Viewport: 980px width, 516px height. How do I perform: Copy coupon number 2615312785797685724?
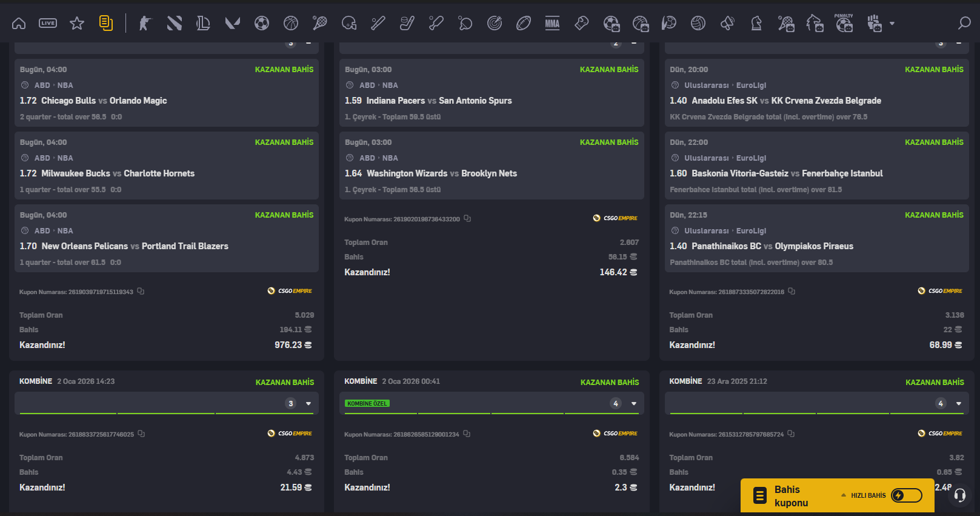coord(791,434)
